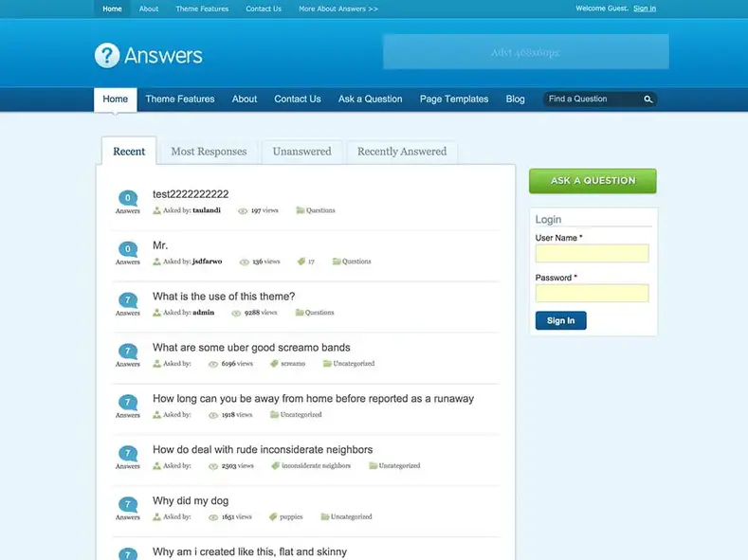The width and height of the screenshot is (748, 560).
Task: Click tag icon beside inconsiderate neighbors
Action: (275, 465)
